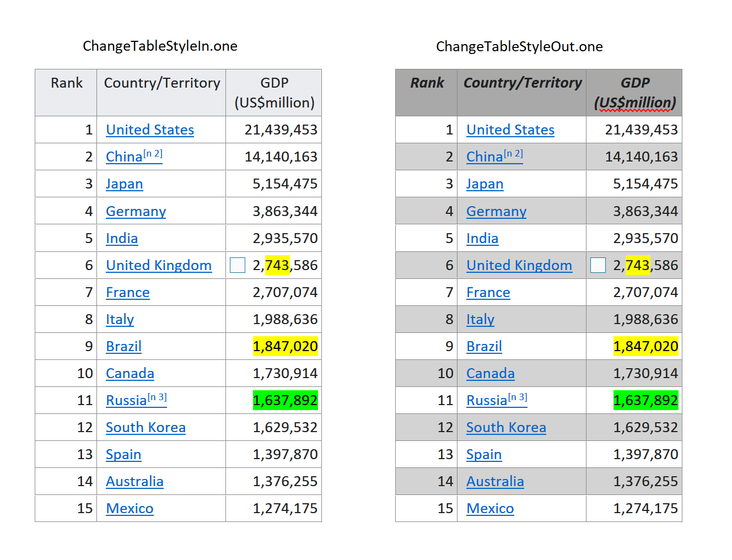Click the yellow-highlighted 1,847,020 value in the left table
The width and height of the screenshot is (732, 560).
click(285, 347)
